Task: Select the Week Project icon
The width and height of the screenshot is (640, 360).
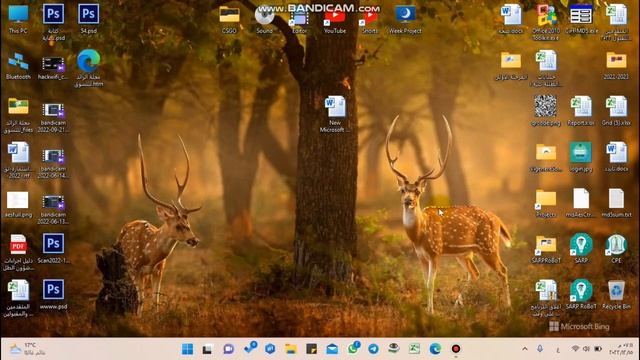Action: coord(405,18)
